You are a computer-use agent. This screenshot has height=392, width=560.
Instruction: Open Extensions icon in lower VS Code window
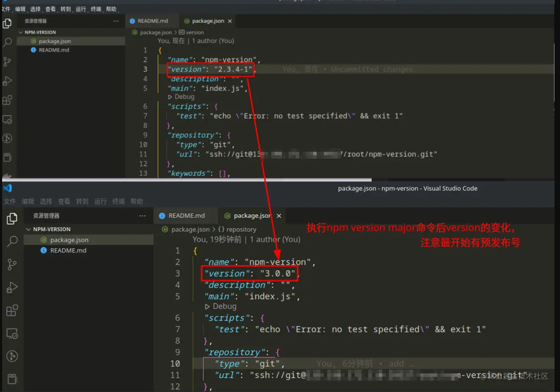point(12,310)
